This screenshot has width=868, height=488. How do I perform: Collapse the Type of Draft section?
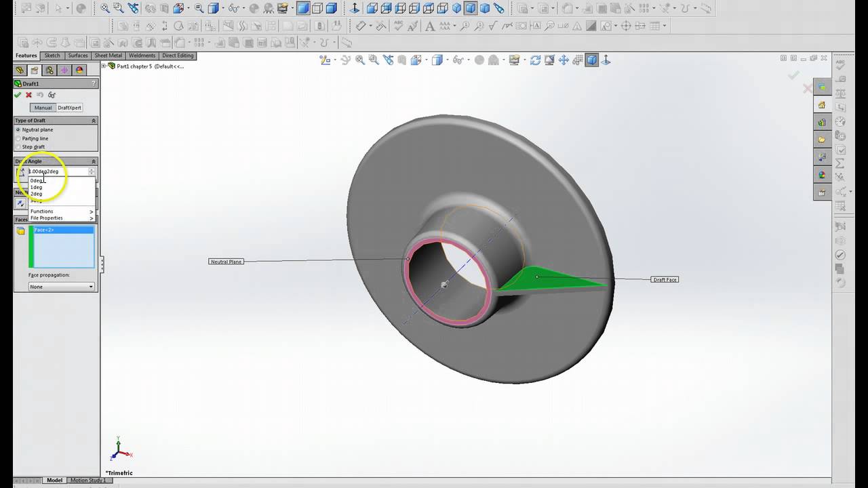point(94,121)
